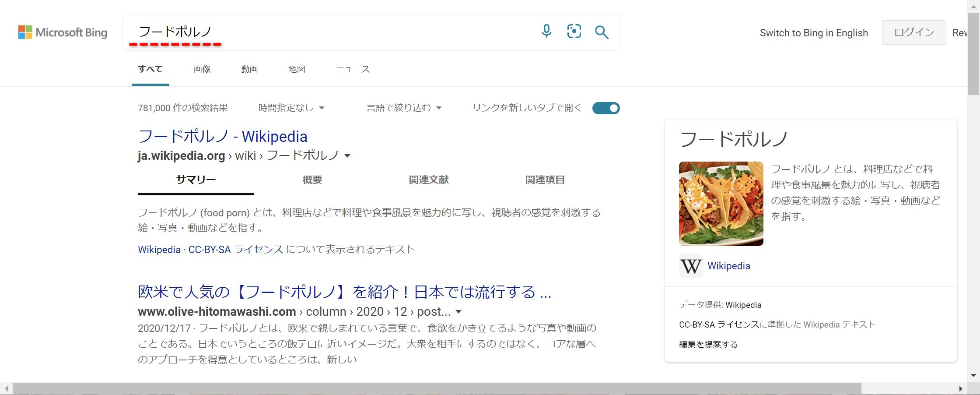Toggle 'リンクを新しいタブで開く' switch
Viewport: 980px width, 395px height.
coord(606,108)
